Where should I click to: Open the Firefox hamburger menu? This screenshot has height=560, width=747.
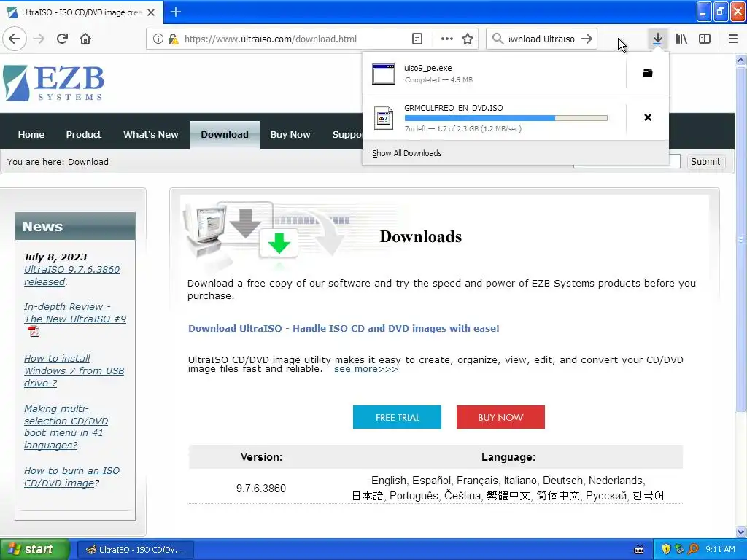coord(732,39)
